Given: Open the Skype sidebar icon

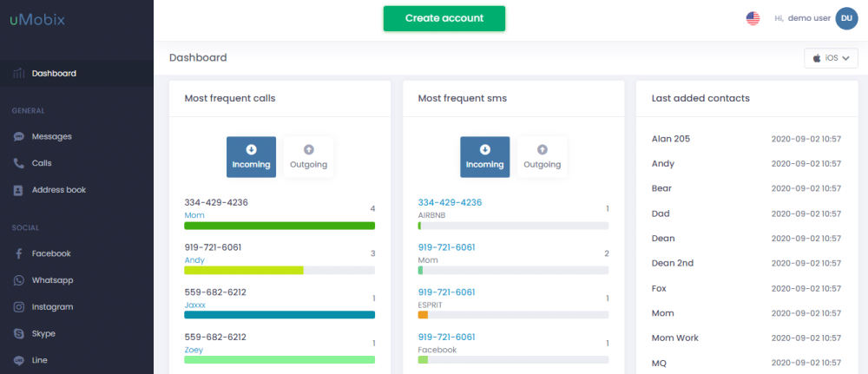Looking at the screenshot, I should click(x=19, y=333).
